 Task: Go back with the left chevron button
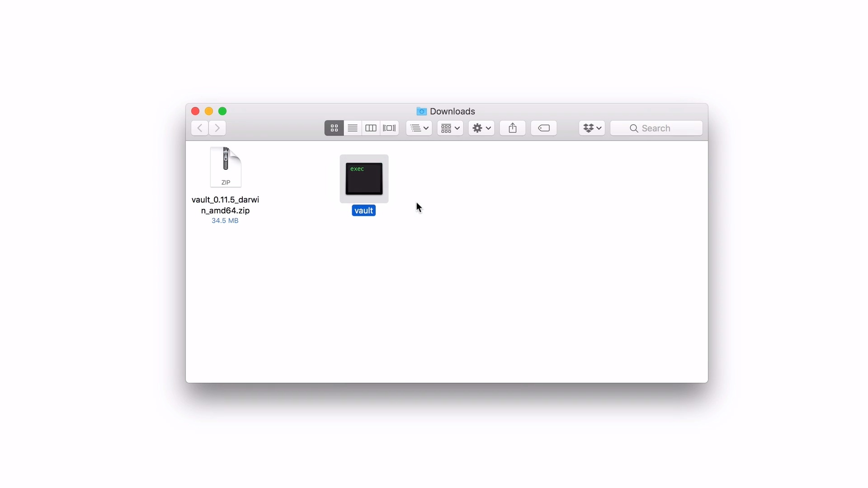click(199, 128)
